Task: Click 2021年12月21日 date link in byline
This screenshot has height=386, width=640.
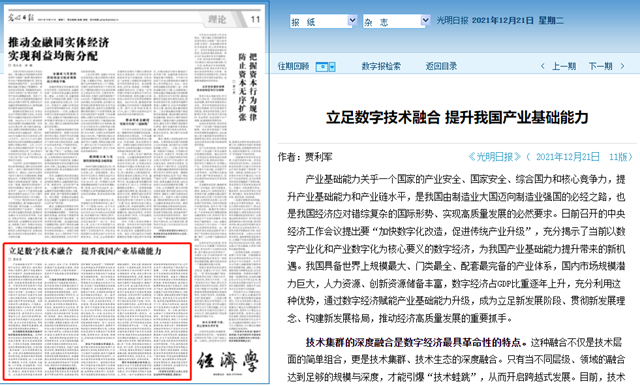Action: tap(568, 157)
